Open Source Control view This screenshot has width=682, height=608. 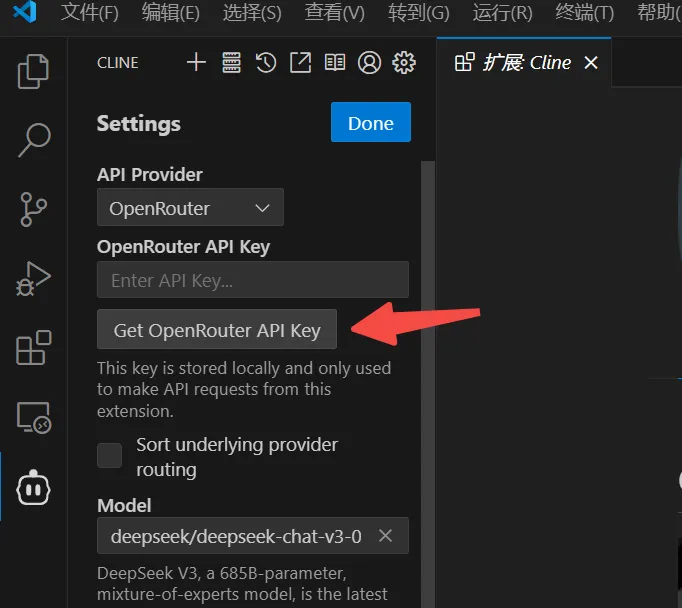click(33, 209)
